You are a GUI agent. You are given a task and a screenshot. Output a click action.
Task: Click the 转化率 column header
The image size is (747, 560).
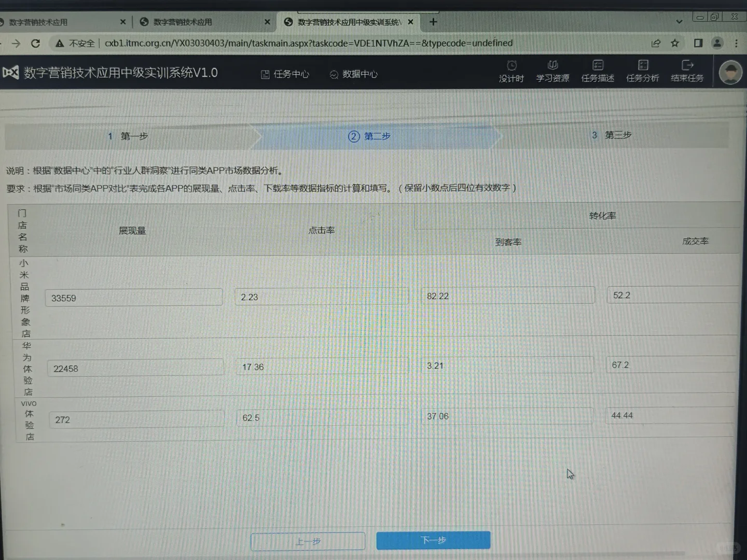click(602, 215)
